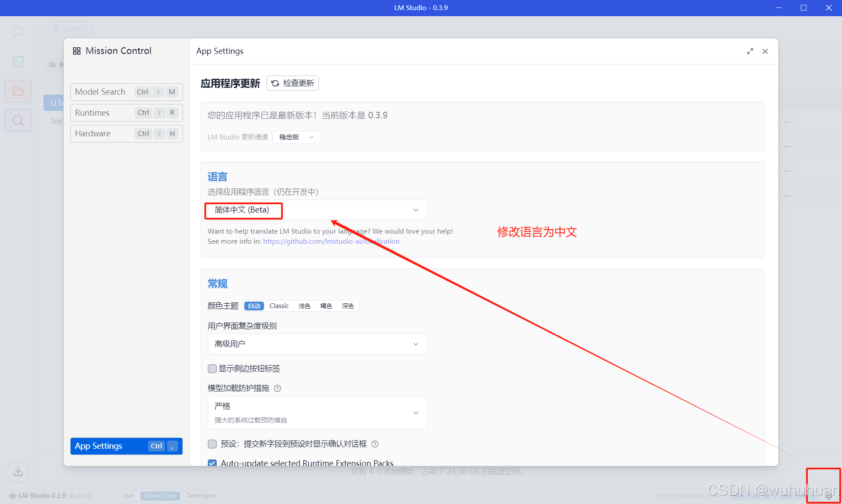Image resolution: width=842 pixels, height=504 pixels.
Task: Select the 深色 color theme
Action: (x=348, y=306)
